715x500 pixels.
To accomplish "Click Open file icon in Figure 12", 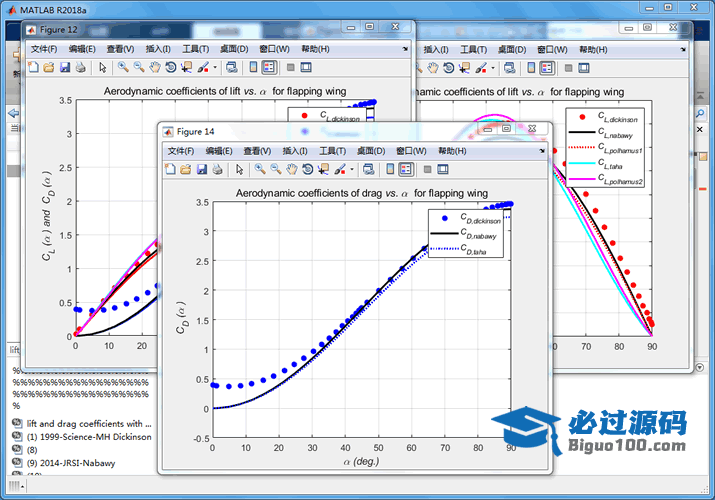I will [x=49, y=67].
